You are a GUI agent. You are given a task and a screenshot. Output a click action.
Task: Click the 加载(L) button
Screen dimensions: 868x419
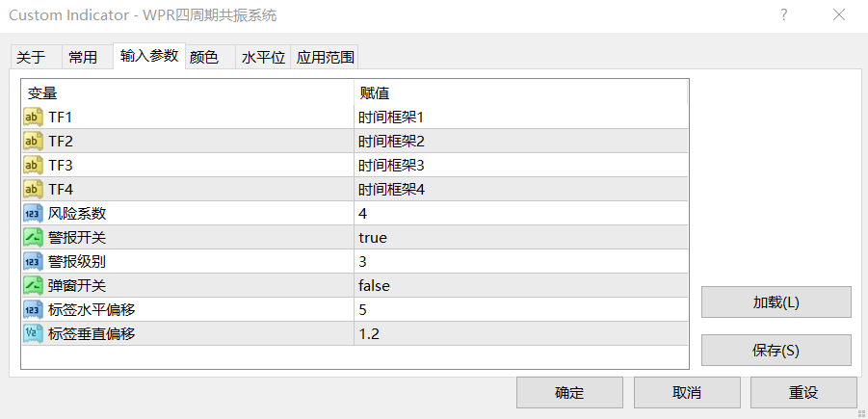[776, 302]
